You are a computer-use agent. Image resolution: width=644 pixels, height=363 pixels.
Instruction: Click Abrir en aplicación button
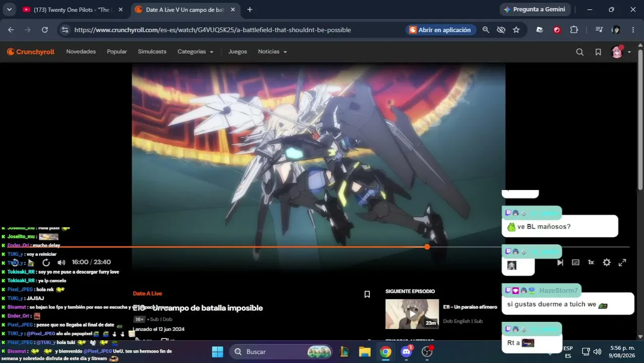tap(440, 30)
